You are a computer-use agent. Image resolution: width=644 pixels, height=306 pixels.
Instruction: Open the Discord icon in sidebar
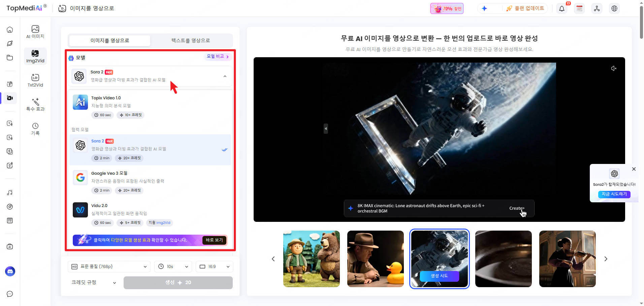click(x=10, y=271)
